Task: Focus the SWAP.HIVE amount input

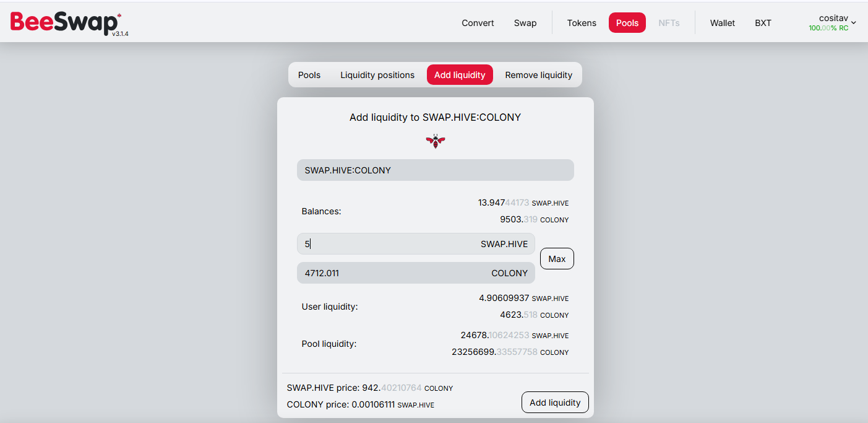Action: [x=416, y=244]
